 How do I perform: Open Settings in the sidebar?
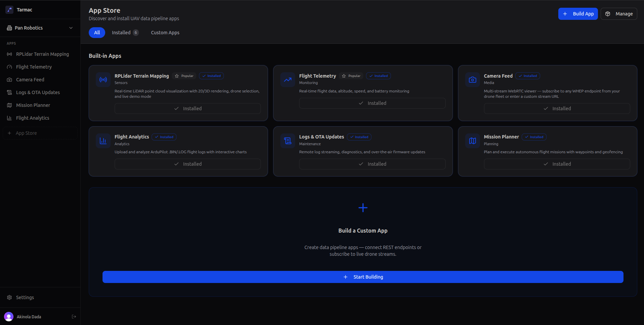point(40,297)
